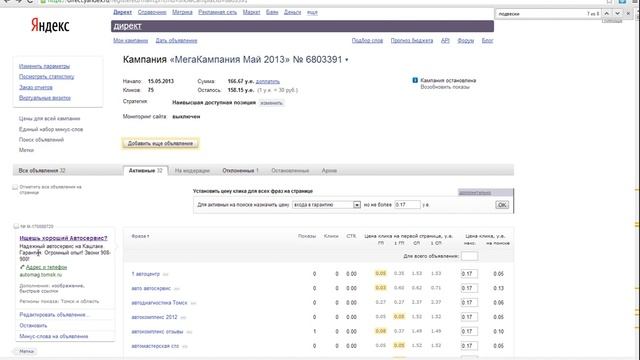Click 'Для всего объявления' price input
The width and height of the screenshot is (640, 360).
pyautogui.click(x=469, y=256)
